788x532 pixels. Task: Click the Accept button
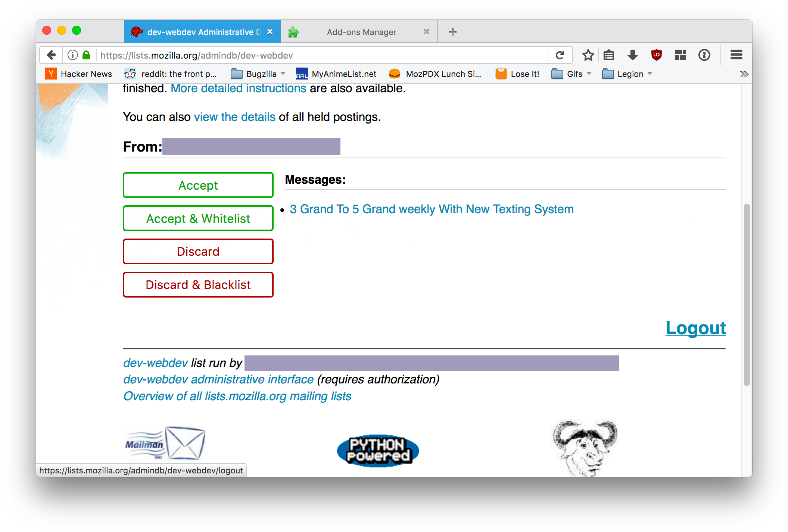(198, 185)
